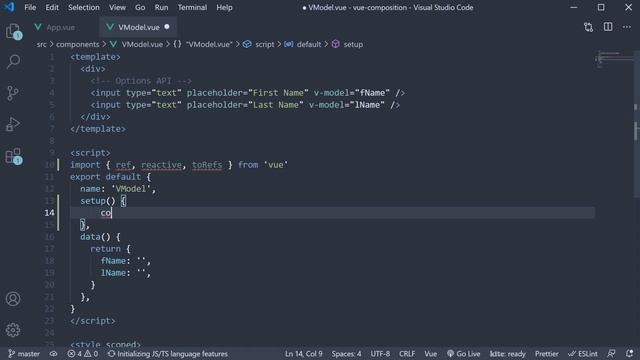Click the closing </script> tag
640x360 pixels.
(93, 321)
